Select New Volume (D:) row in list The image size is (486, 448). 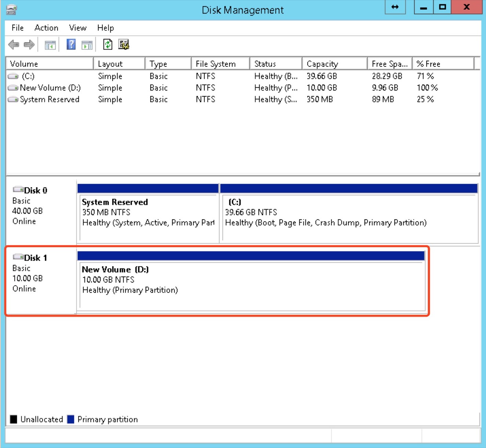click(x=50, y=88)
